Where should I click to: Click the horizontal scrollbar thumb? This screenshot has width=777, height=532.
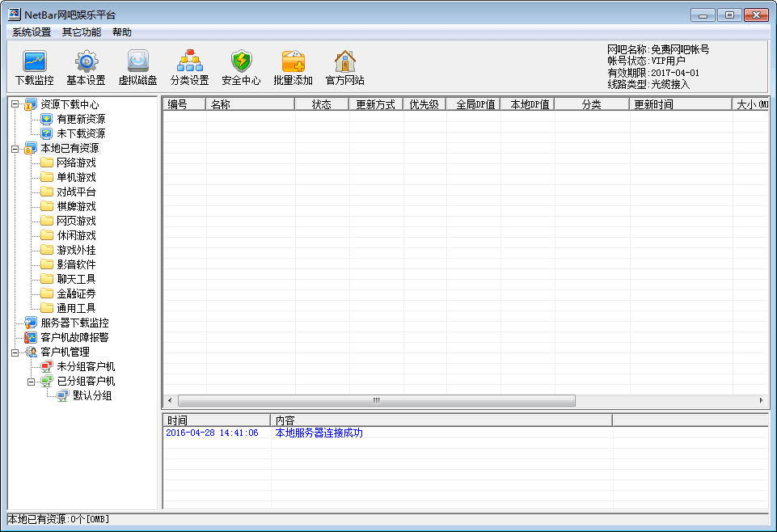376,401
